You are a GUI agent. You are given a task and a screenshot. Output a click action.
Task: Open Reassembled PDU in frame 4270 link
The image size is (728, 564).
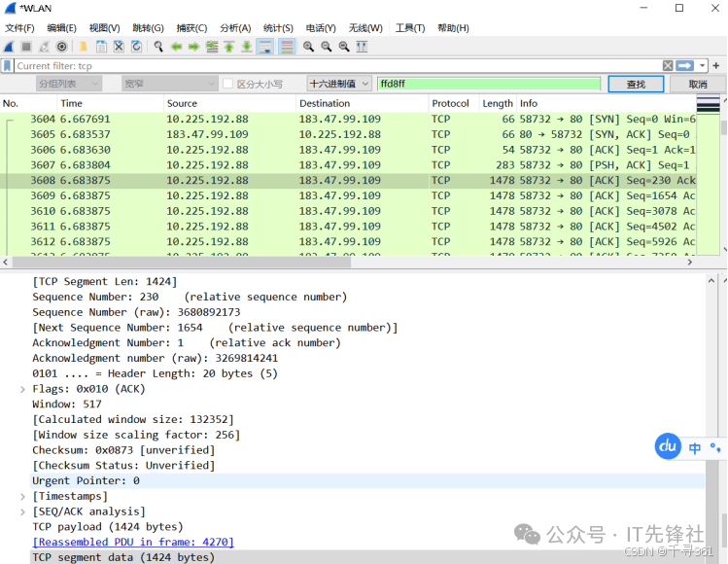click(x=133, y=542)
